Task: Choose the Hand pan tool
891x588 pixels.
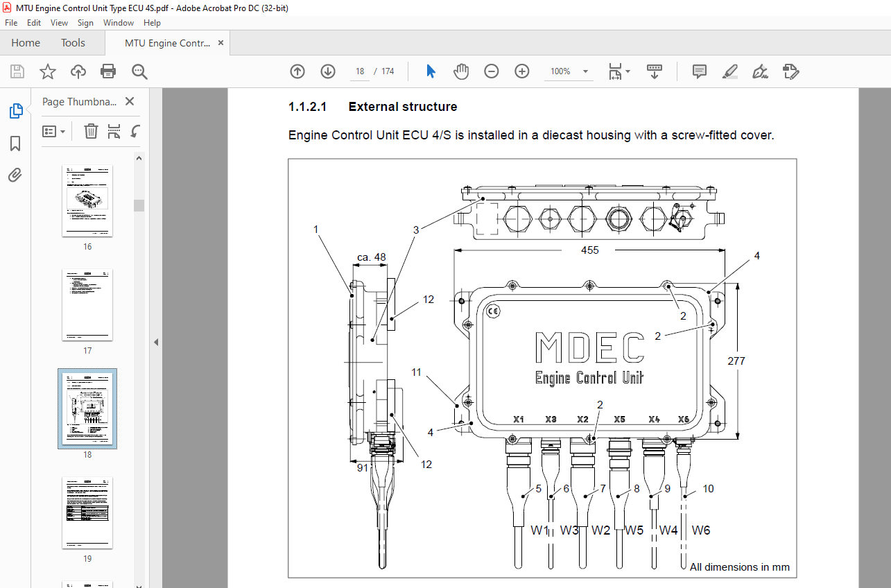Action: point(461,71)
